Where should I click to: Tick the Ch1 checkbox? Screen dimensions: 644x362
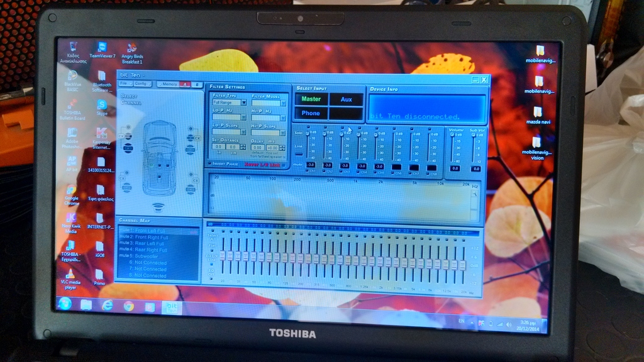point(307,171)
